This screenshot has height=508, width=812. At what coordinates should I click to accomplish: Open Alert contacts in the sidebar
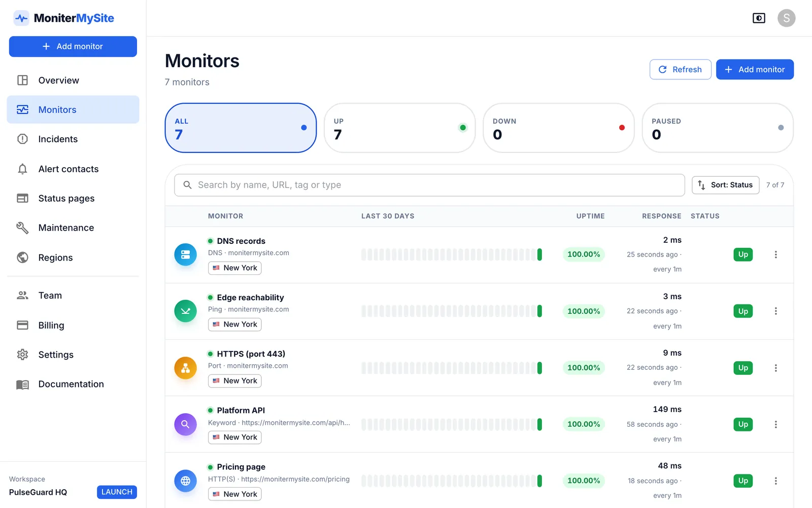73,169
